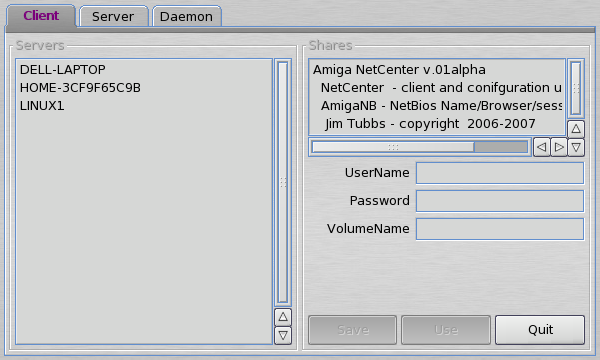The image size is (600, 360).
Task: Click the Shares vertical scrollbar thumb
Action: click(x=576, y=88)
